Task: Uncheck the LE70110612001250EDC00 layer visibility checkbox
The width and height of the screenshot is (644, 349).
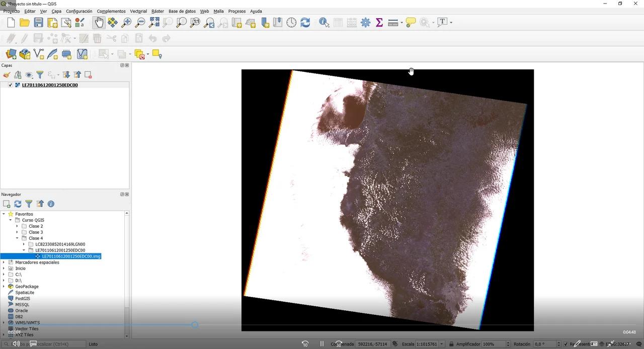Action: point(10,85)
